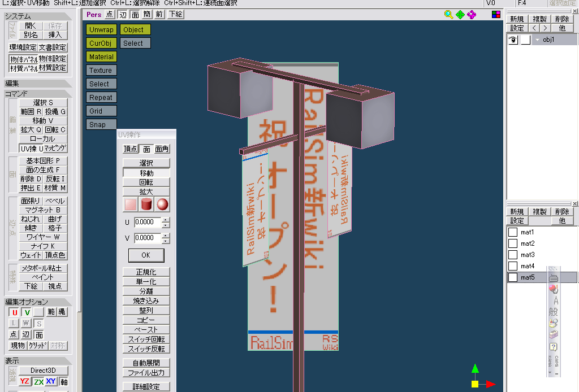Click the magnifier zoom view icon
The height and width of the screenshot is (392, 579).
click(448, 15)
